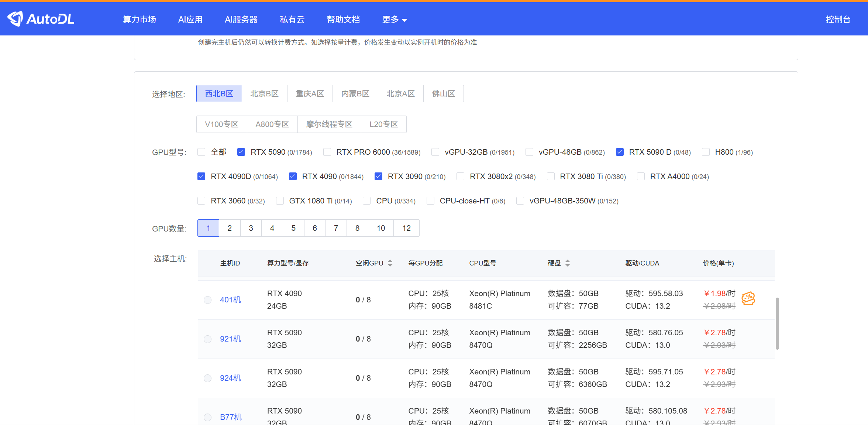Select the L20专区 tab
The image size is (868, 425).
coord(384,124)
